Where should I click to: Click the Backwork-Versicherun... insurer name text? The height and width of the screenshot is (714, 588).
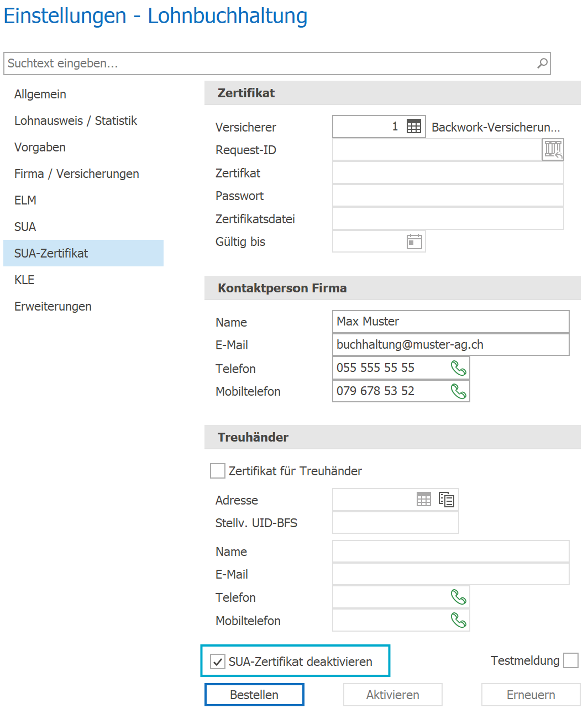coord(496,127)
